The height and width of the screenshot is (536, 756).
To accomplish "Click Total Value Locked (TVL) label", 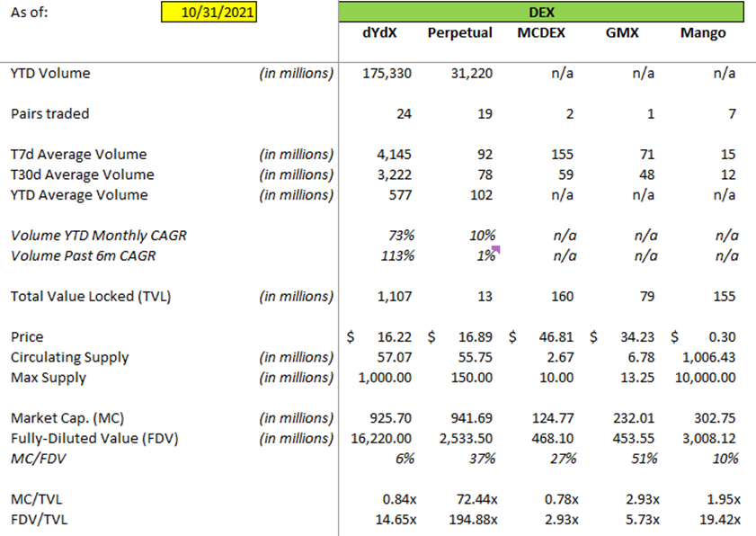I will coord(91,296).
